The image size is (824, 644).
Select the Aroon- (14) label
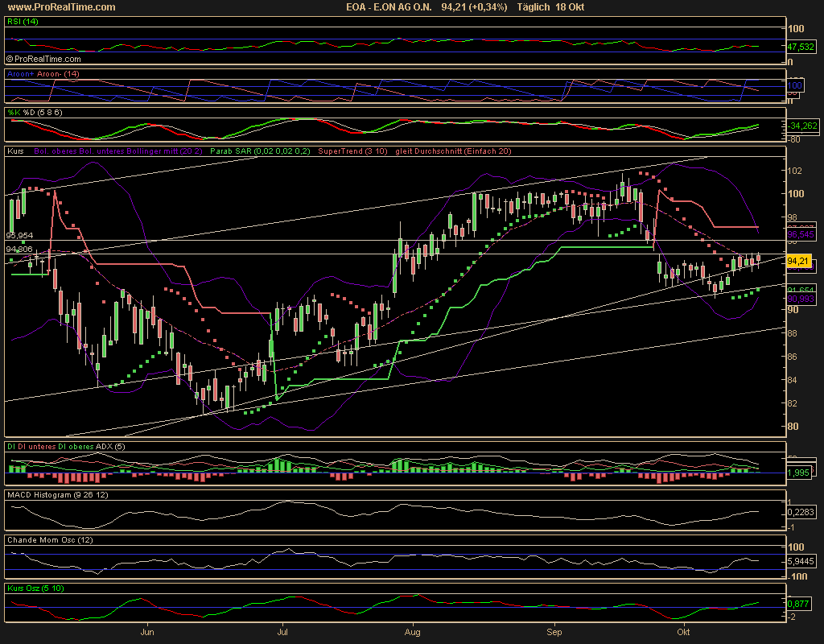tap(58, 74)
